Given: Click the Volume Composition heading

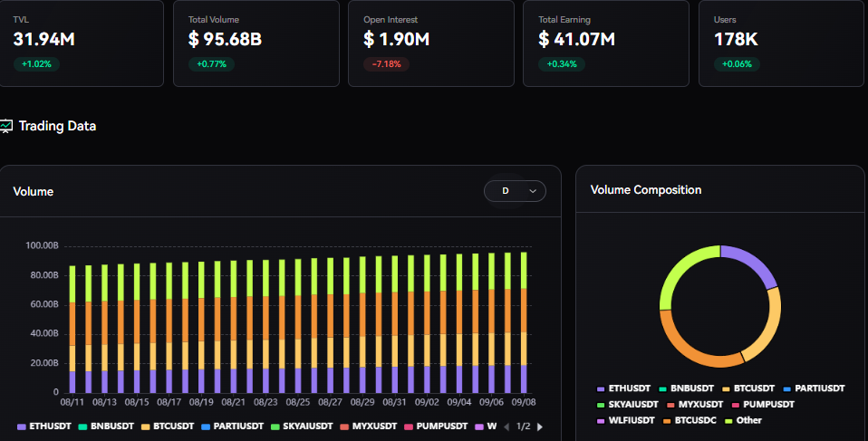Looking at the screenshot, I should [645, 190].
